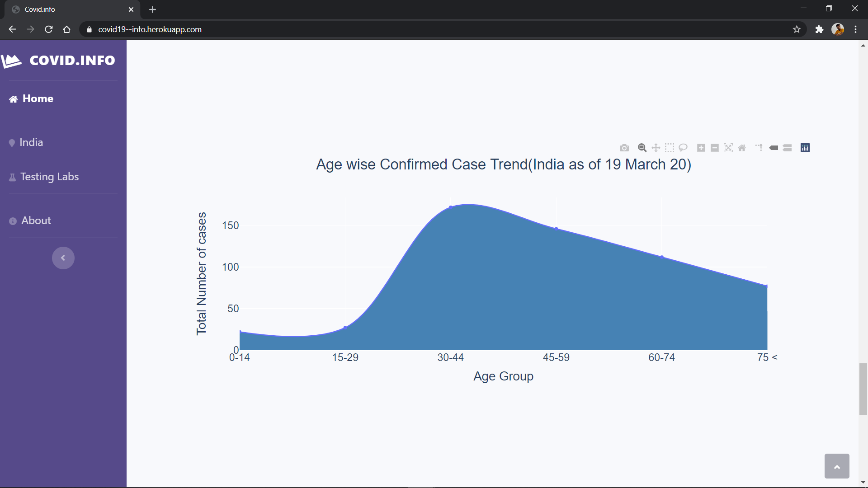Toggle show closest data on hover
The height and width of the screenshot is (488, 868).
click(774, 148)
